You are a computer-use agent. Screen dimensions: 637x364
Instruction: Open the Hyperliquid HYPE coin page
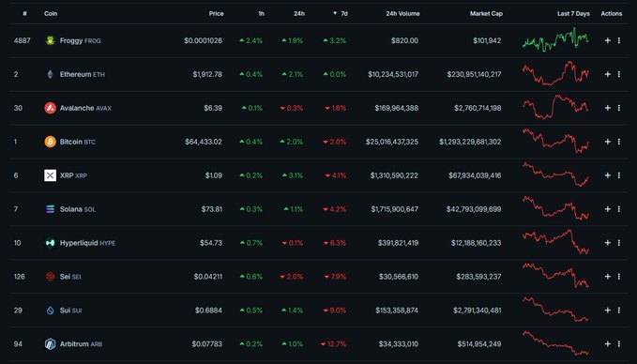87,243
